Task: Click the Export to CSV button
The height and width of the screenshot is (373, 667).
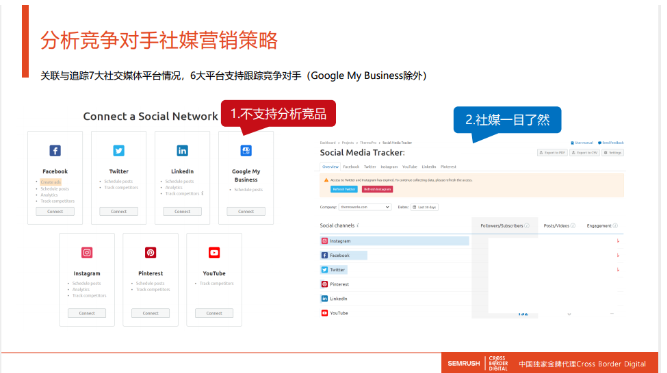Action: click(584, 153)
